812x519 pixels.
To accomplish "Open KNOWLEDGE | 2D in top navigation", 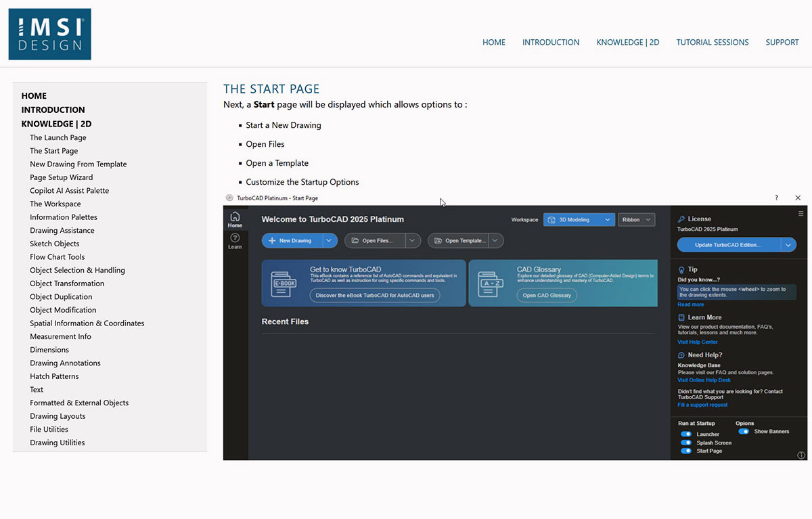I will [x=628, y=42].
